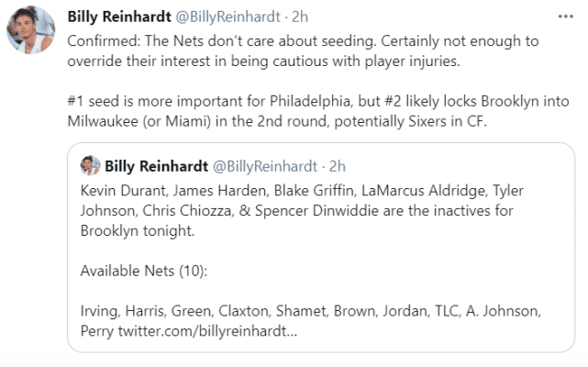Open the small avatar in the quoted tweet
The image size is (588, 367).
(90, 166)
